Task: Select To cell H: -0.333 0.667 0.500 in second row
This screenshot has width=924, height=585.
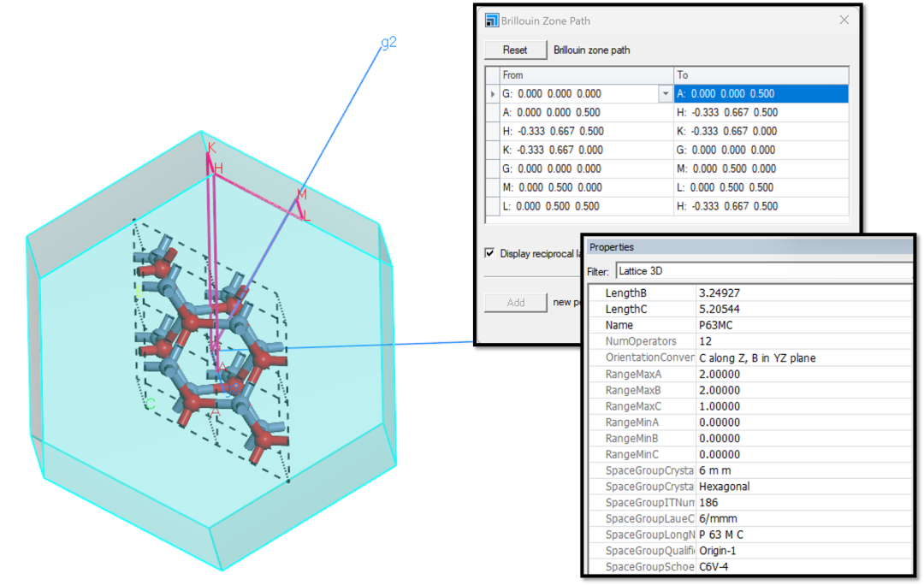Action: (x=761, y=113)
